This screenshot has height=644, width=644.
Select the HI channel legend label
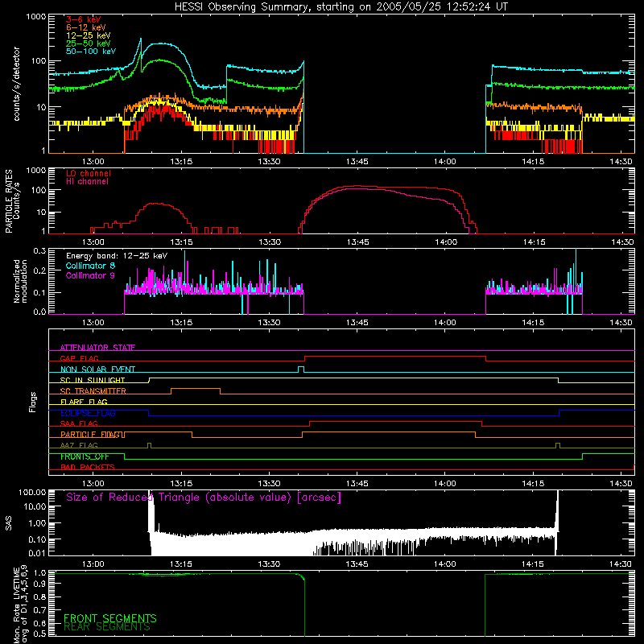click(x=88, y=181)
